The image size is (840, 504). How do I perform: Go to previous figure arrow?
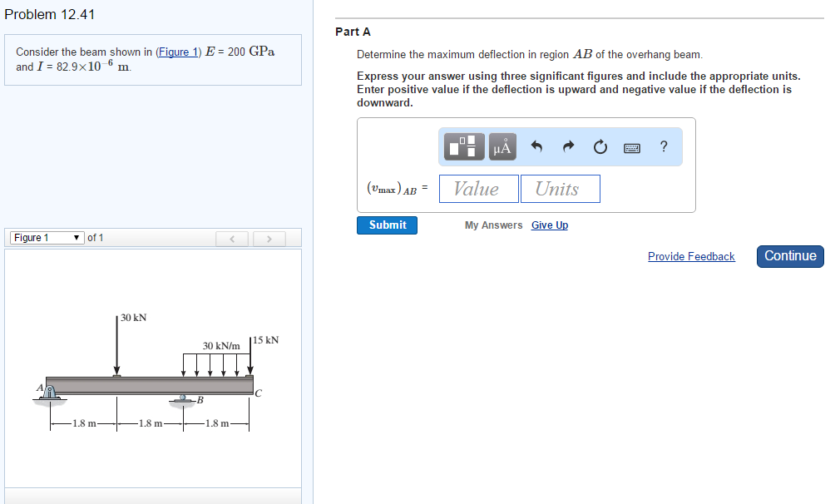click(232, 239)
